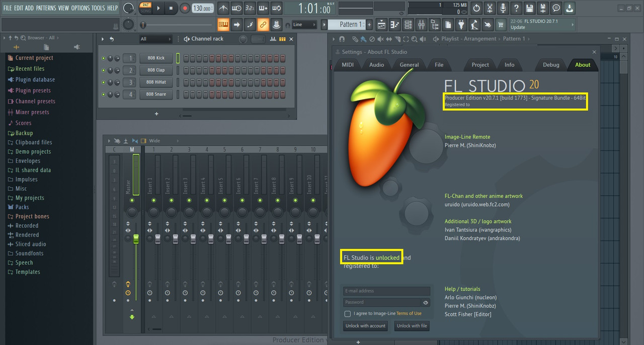Select the paint brush tool in Playlist
Screen dimensions: 644x345
tap(363, 39)
